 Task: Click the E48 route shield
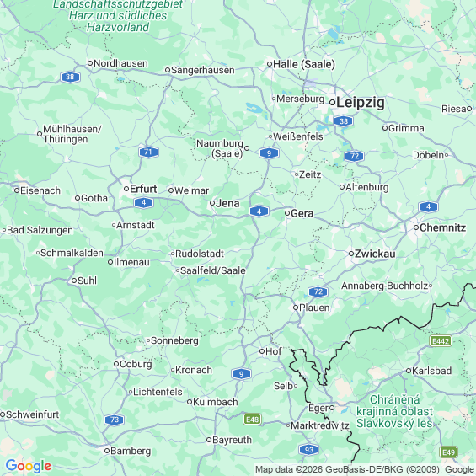(252, 420)
